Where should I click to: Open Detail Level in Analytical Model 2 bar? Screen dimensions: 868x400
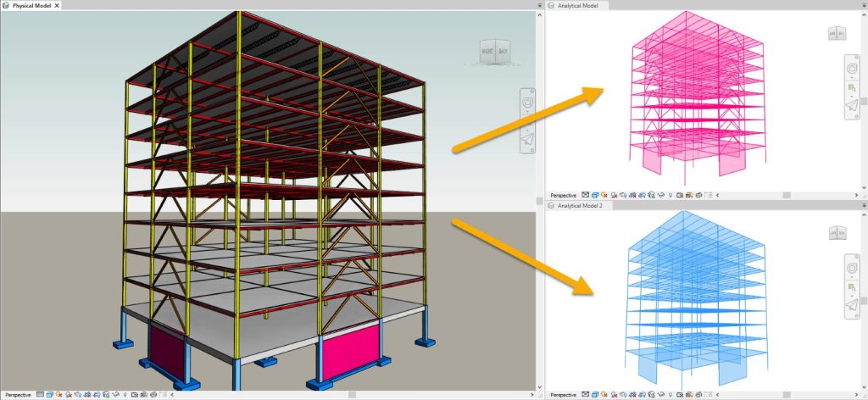pos(586,394)
